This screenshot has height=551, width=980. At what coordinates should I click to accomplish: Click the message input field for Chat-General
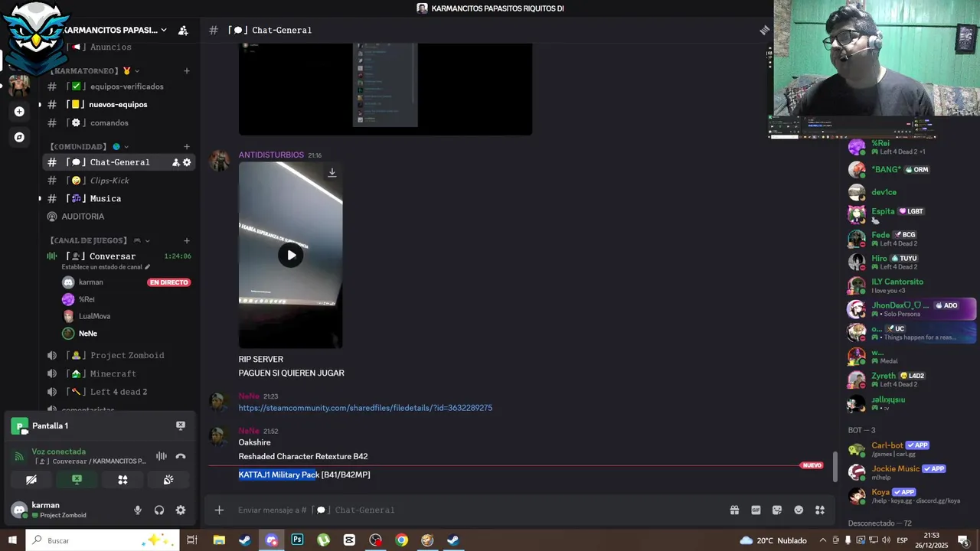pos(479,510)
